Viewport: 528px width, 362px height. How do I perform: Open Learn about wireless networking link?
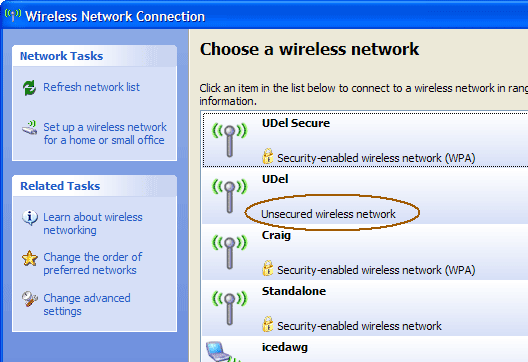(93, 224)
